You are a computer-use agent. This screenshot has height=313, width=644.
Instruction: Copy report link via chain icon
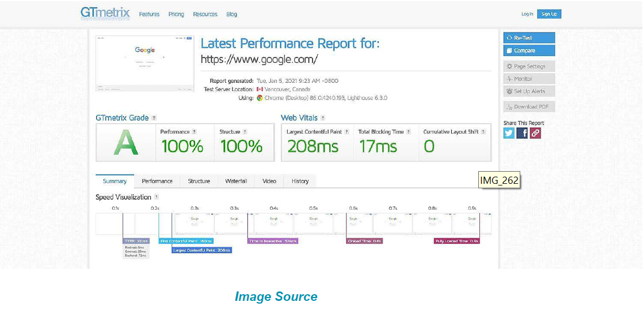pos(535,133)
